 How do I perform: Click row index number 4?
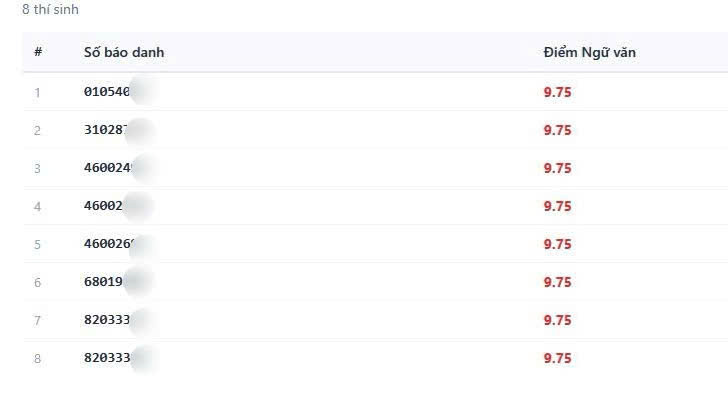pyautogui.click(x=38, y=207)
